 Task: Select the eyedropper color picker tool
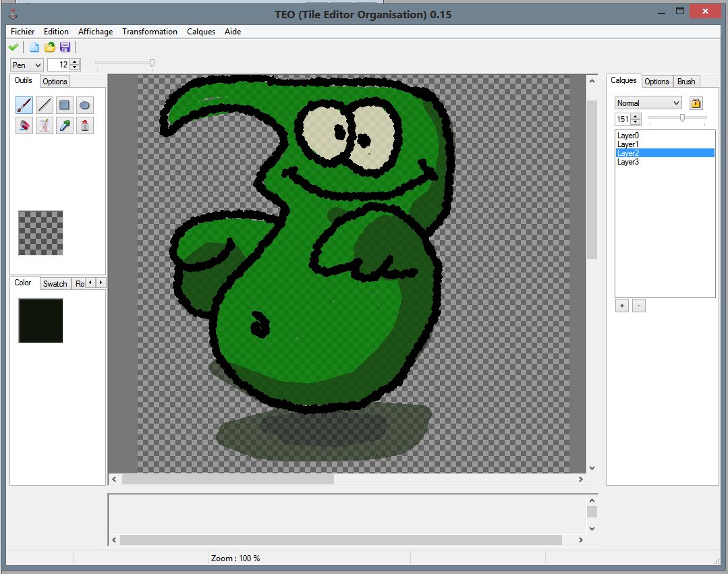click(x=65, y=125)
